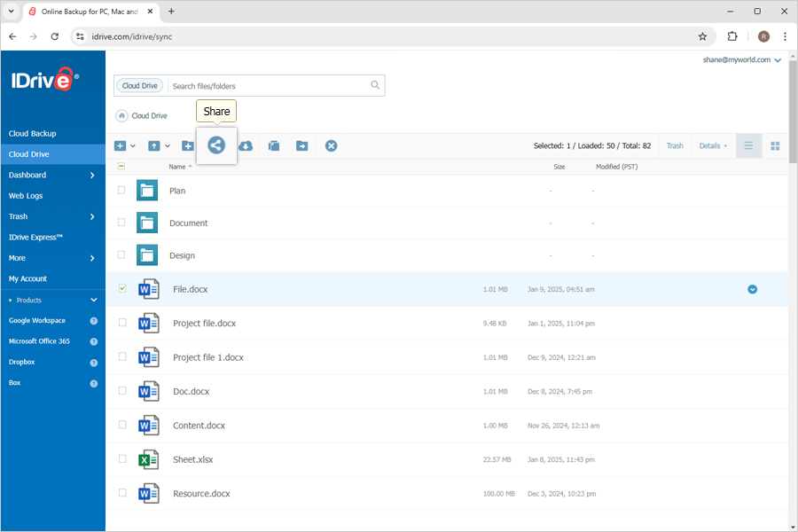Click the Trash link in toolbar
The image size is (798, 532).
(675, 146)
